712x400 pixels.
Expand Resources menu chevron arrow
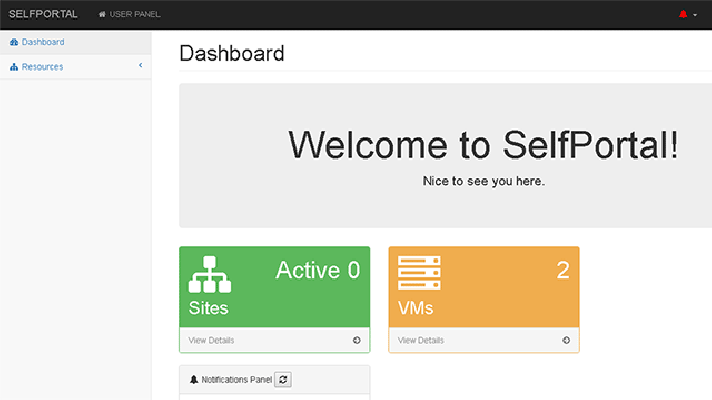(141, 65)
